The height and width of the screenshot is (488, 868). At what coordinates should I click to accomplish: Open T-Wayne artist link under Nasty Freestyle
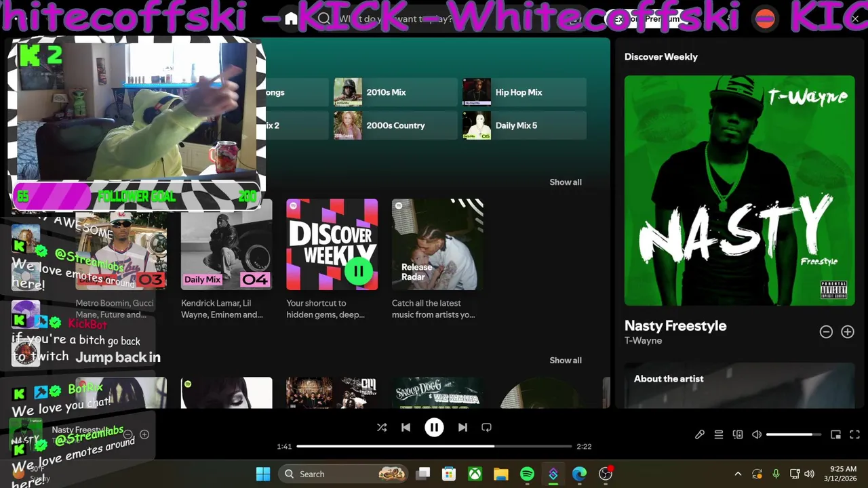(x=643, y=340)
